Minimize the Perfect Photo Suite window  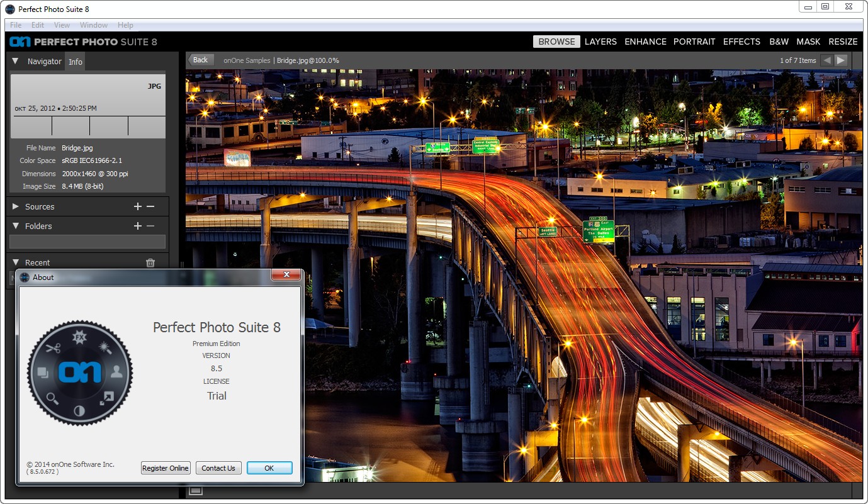point(808,6)
